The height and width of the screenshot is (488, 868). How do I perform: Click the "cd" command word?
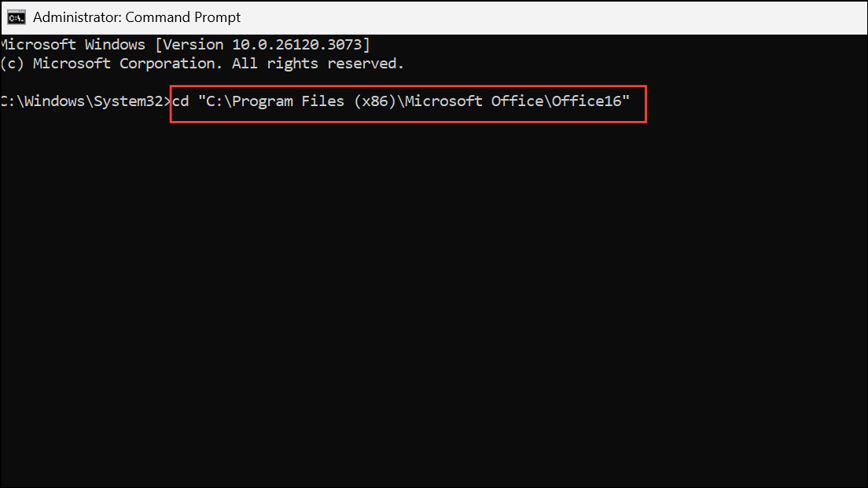(181, 101)
